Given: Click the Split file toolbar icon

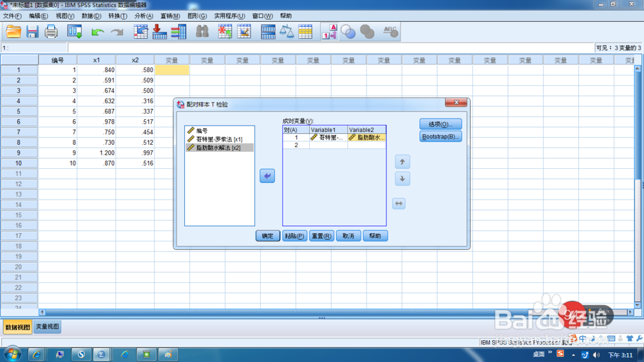Looking at the screenshot, I should 268,32.
